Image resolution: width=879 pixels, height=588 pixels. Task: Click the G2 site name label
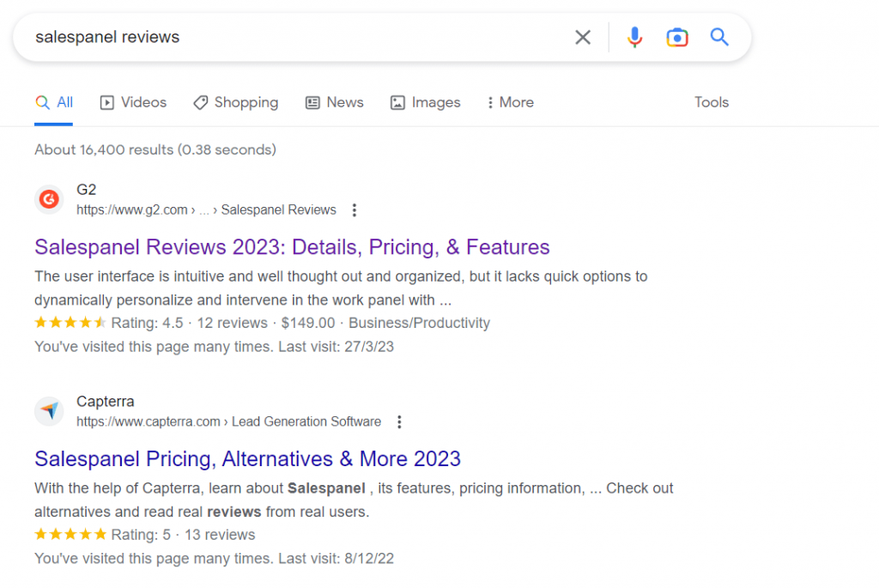87,190
